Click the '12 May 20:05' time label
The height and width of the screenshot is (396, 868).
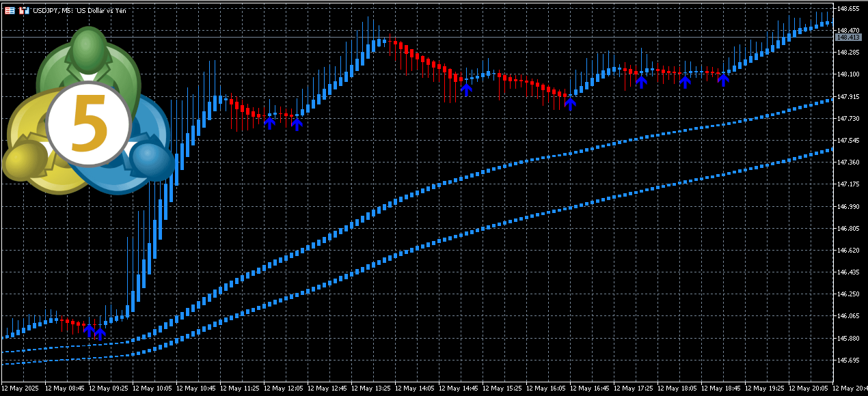[x=809, y=388]
